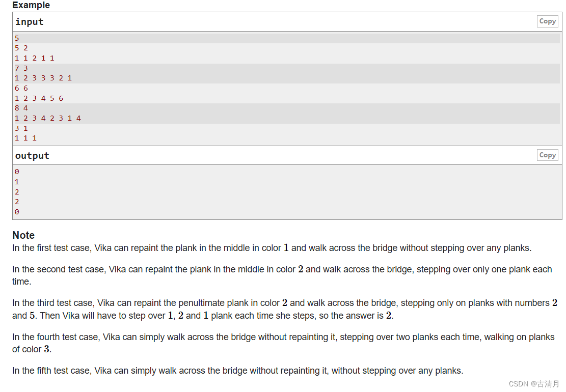Select the input line 1 1 2 1 1
Screen dimensions: 566x392
coord(34,58)
